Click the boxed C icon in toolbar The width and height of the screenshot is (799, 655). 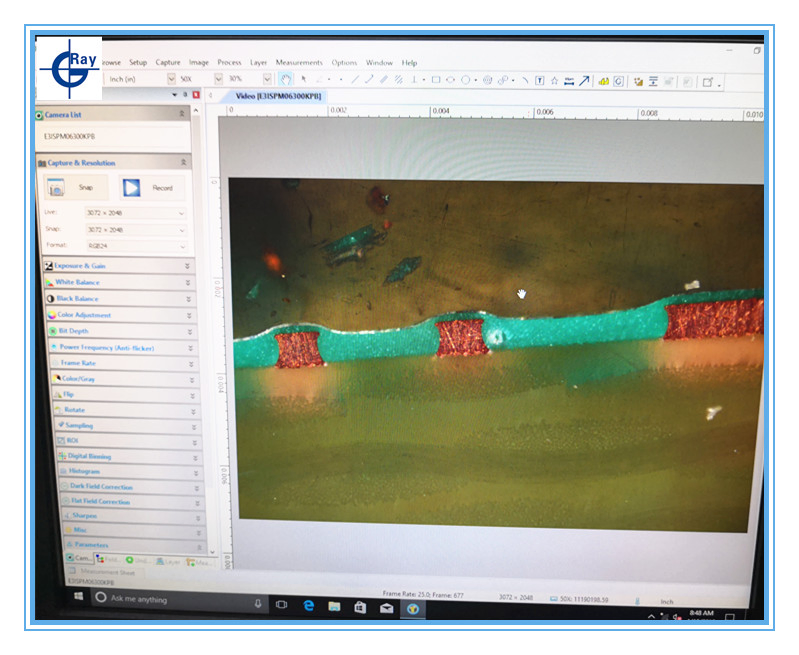[x=619, y=81]
